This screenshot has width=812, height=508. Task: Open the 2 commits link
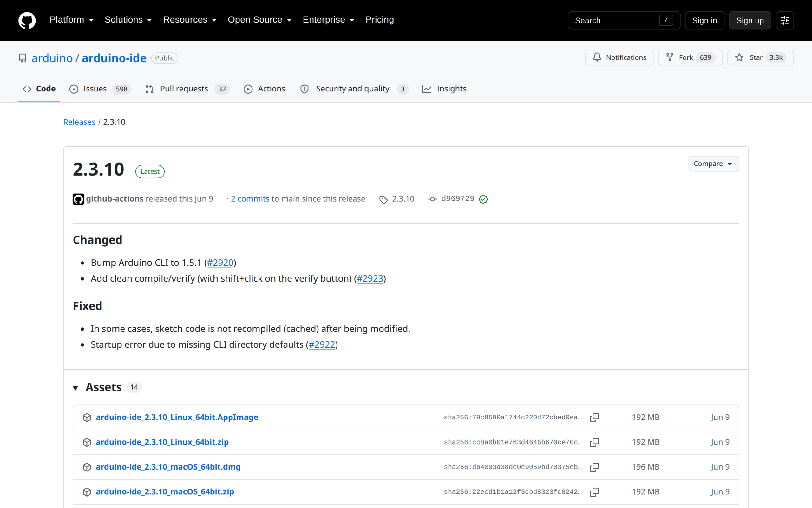pos(250,199)
